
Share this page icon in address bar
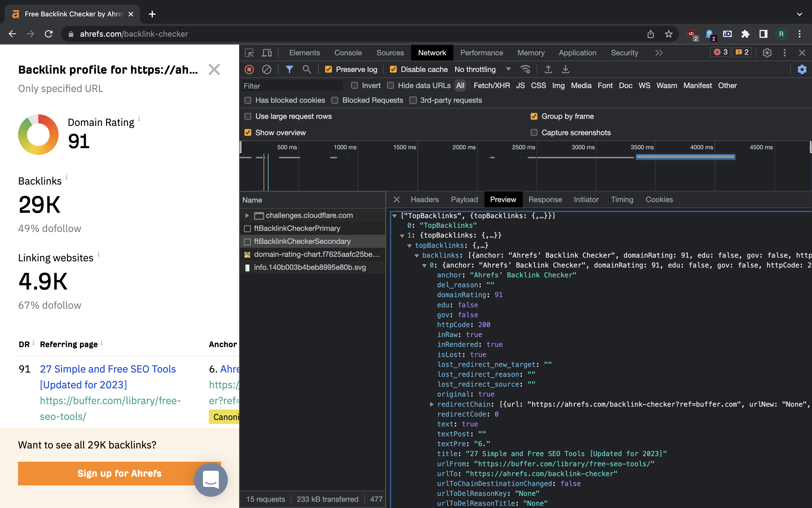click(651, 34)
